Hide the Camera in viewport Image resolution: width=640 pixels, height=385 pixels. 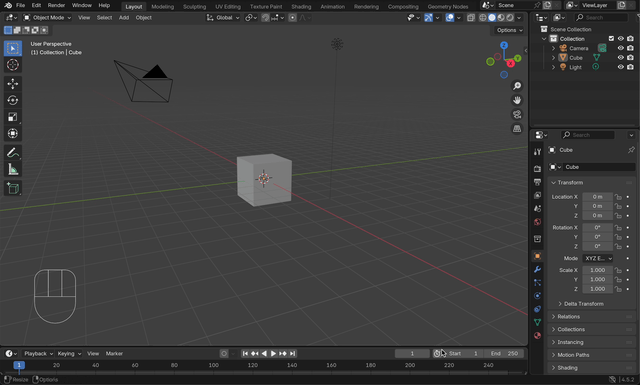(620, 48)
